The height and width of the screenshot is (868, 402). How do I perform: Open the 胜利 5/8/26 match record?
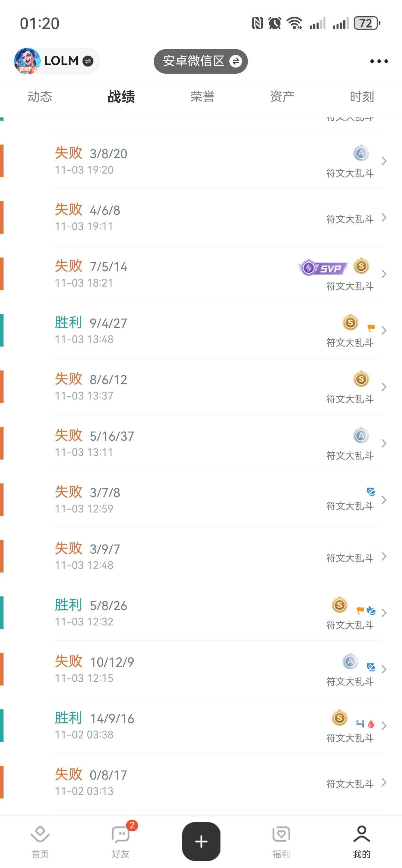[x=201, y=613]
